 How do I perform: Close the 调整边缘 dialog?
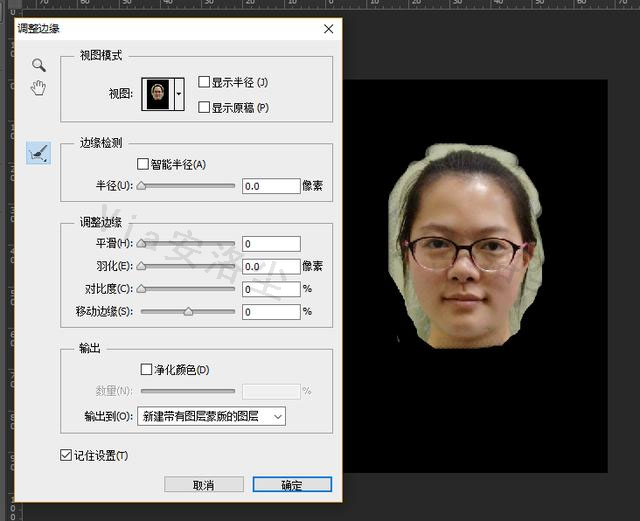pyautogui.click(x=329, y=29)
